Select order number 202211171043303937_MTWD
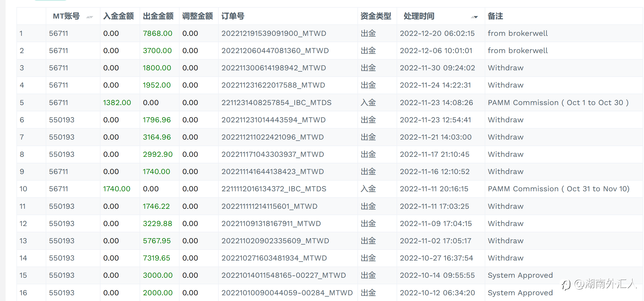644x301 pixels. (273, 154)
